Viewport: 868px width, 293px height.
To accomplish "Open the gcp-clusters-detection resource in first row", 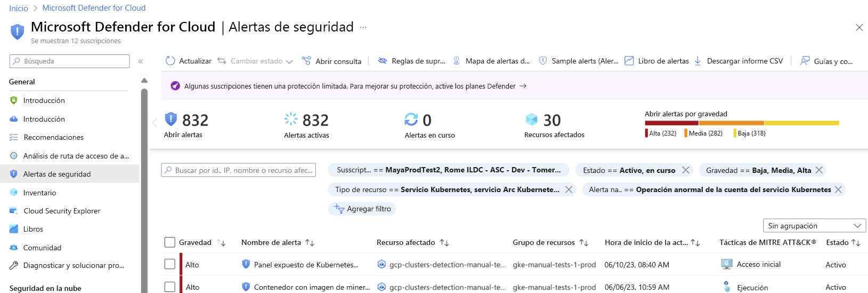I will click(x=448, y=265).
